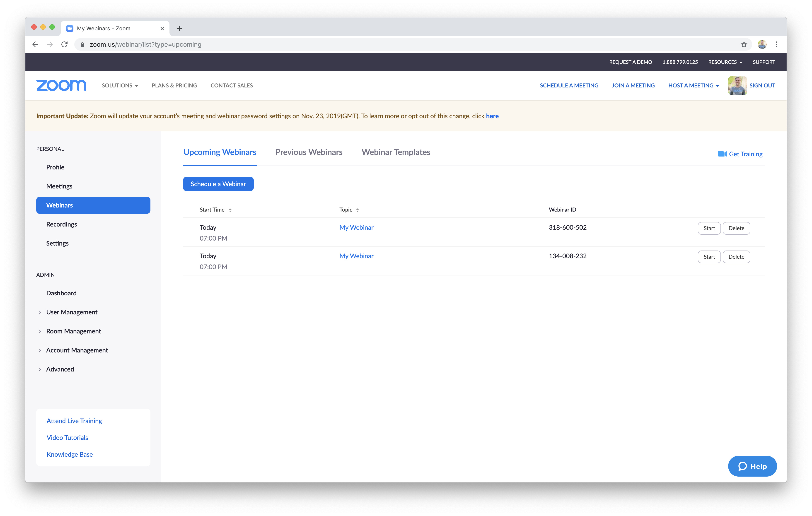
Task: Switch to Upcoming Webinars tab
Action: (x=220, y=152)
